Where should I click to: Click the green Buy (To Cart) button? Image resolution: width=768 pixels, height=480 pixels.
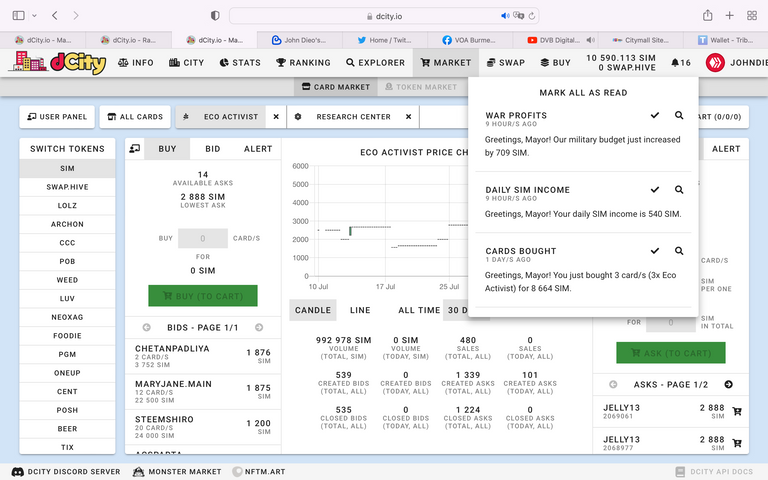click(x=203, y=296)
